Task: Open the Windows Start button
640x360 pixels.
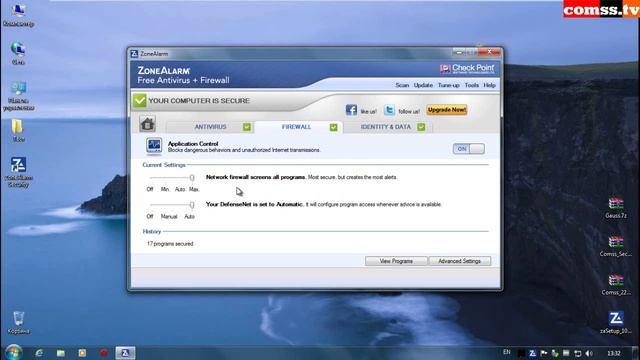Action: (13, 352)
